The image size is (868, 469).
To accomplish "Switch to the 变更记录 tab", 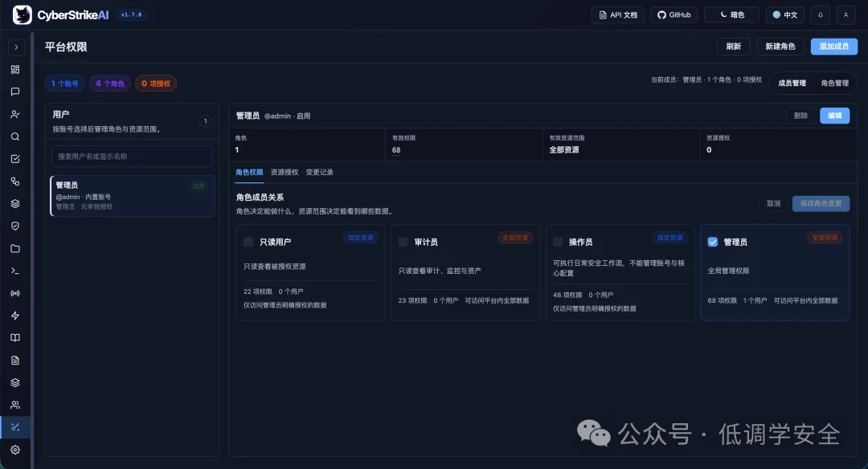I will [x=320, y=173].
